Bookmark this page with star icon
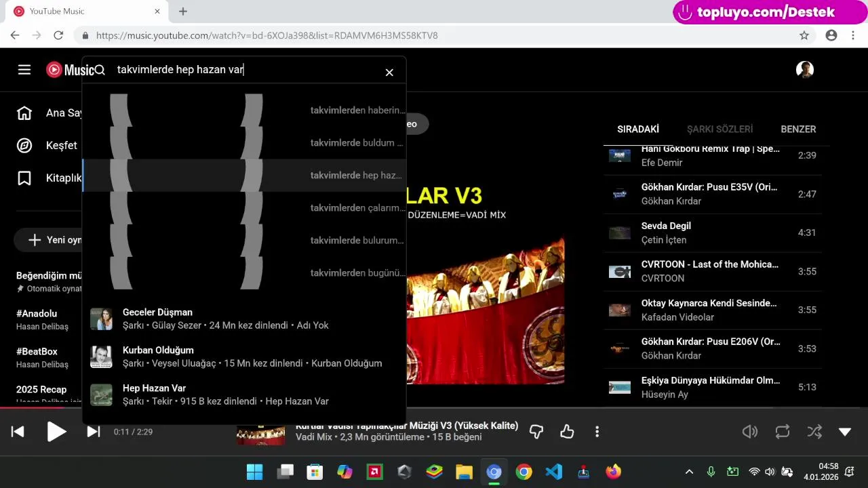This screenshot has width=868, height=488. click(x=804, y=35)
